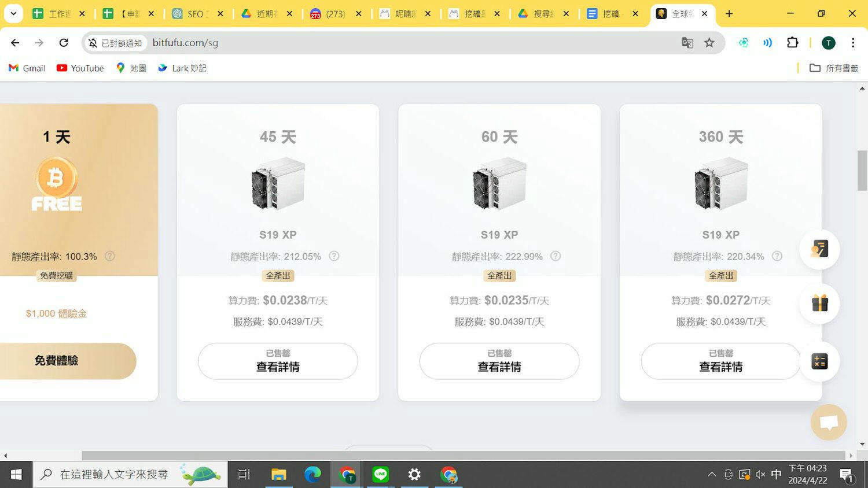Click help icon beside 222.99% output rate
The width and height of the screenshot is (868, 488).
coord(556,256)
